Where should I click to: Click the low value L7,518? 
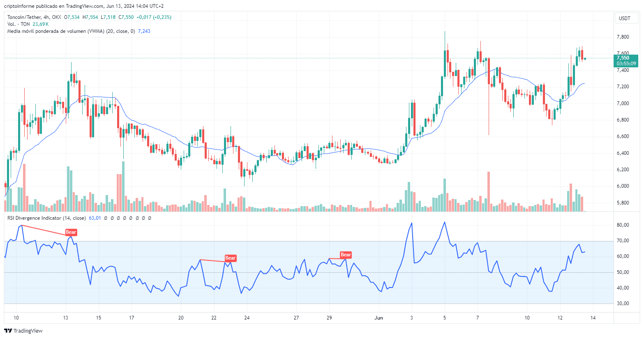[108, 17]
